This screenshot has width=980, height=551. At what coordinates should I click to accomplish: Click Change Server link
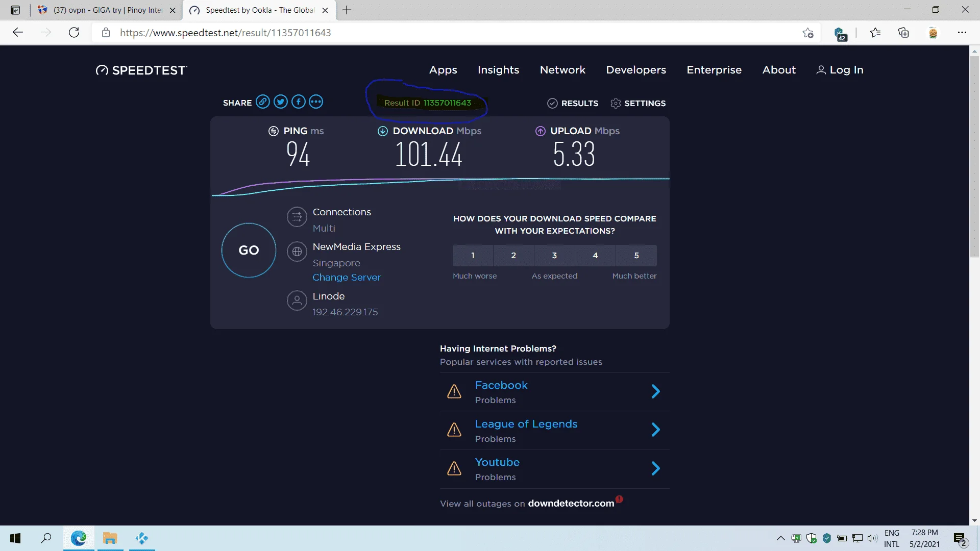pos(347,277)
